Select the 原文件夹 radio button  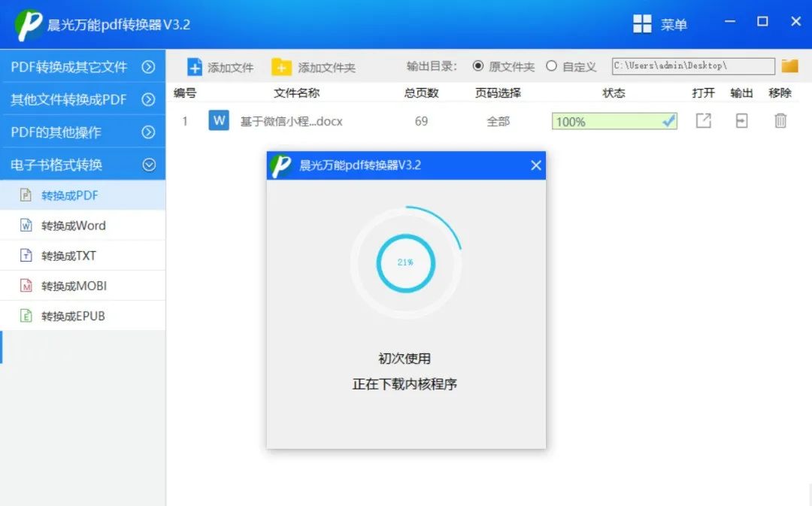click(478, 65)
